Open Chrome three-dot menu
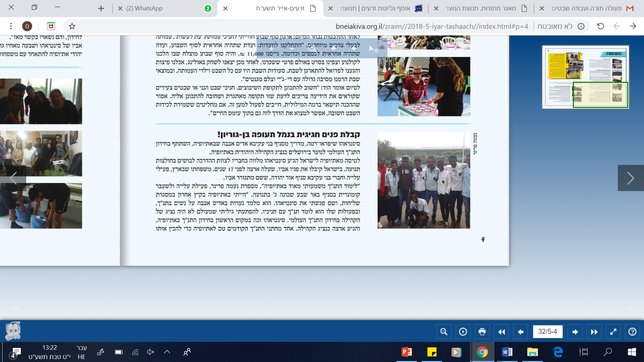The image size is (644, 362). (x=11, y=26)
